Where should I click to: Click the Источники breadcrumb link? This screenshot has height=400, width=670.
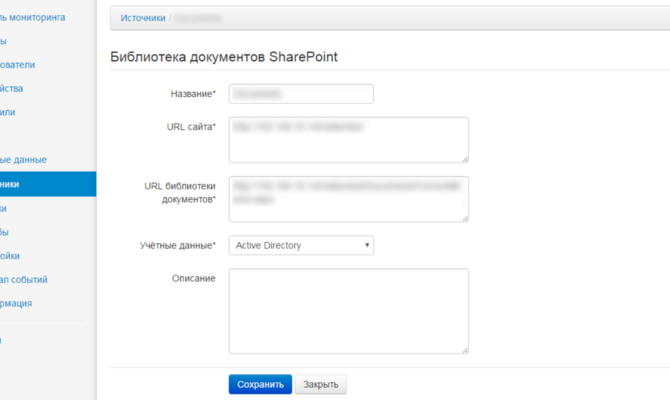(x=142, y=18)
